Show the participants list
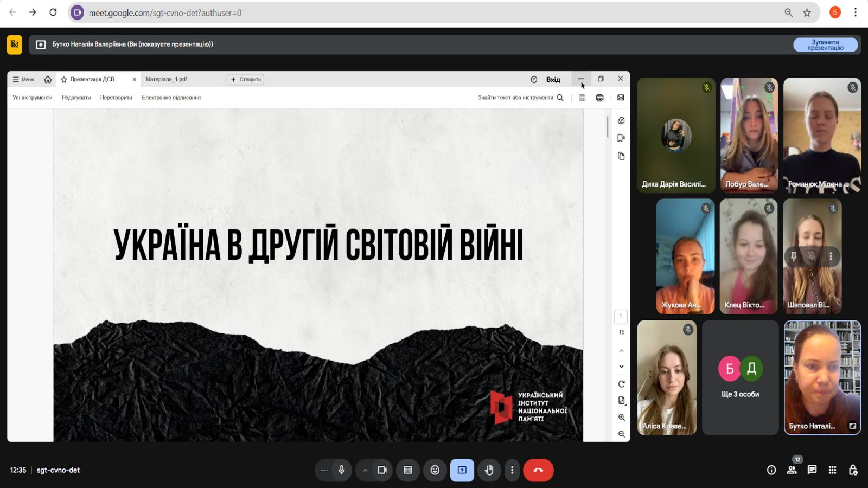Image resolution: width=868 pixels, height=488 pixels. [792, 470]
